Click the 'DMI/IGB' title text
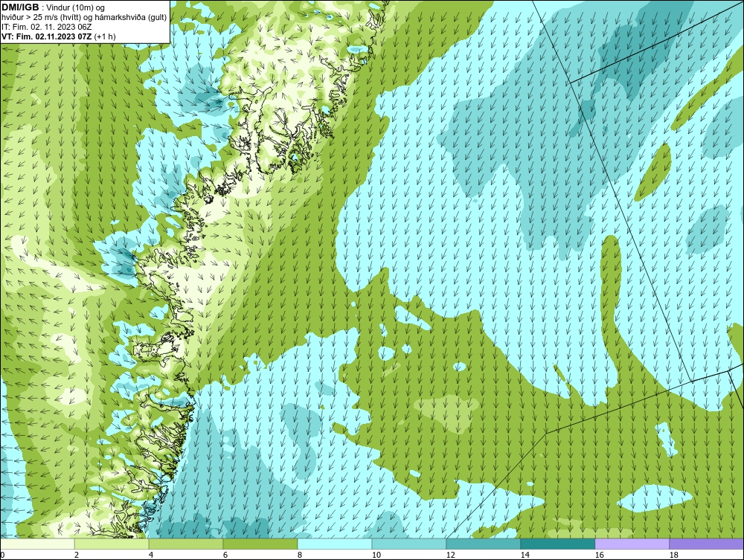744x560 pixels. [x=20, y=7]
